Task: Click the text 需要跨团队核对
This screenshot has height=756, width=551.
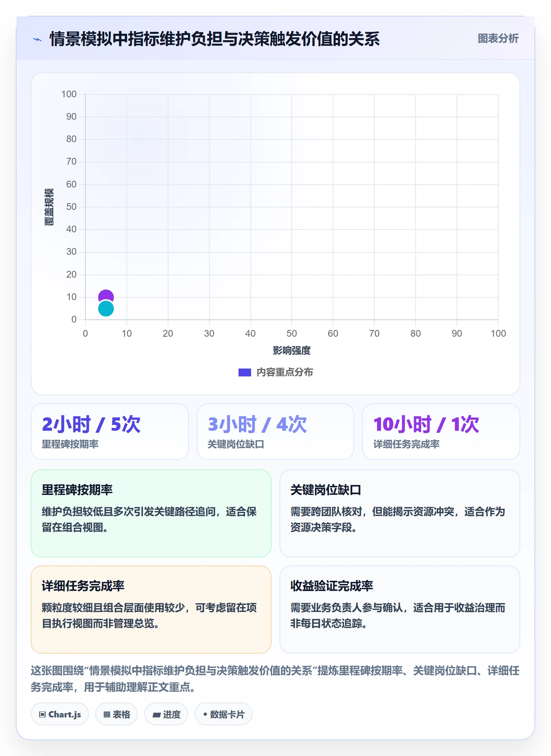Action: (326, 511)
